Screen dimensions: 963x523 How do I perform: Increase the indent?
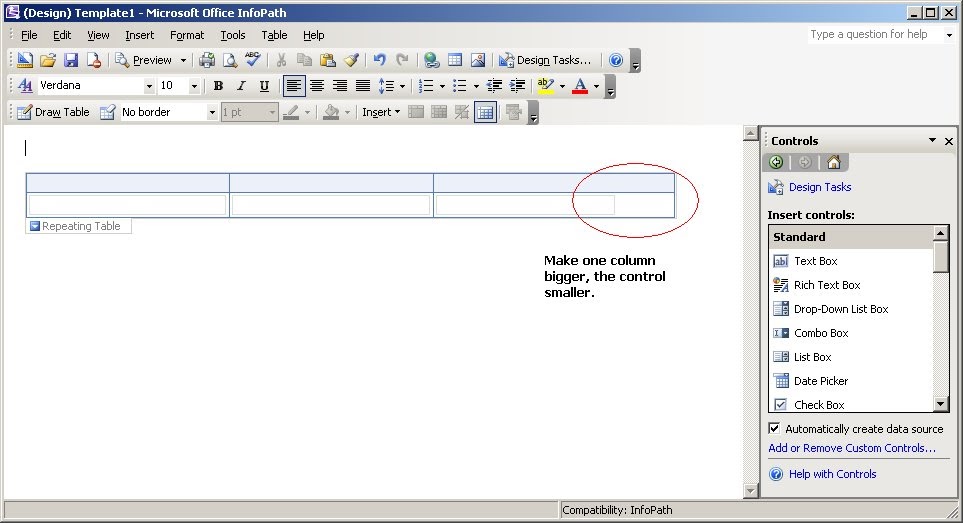tap(517, 86)
